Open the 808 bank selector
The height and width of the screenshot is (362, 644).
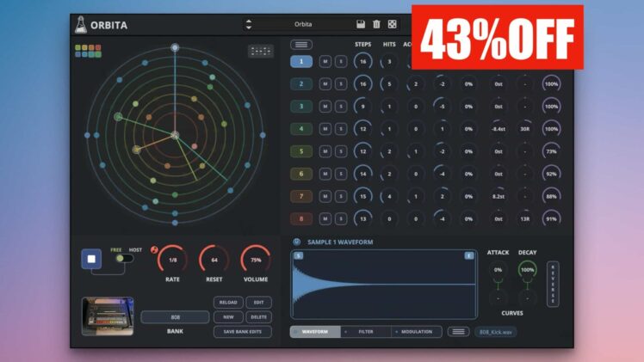point(175,317)
